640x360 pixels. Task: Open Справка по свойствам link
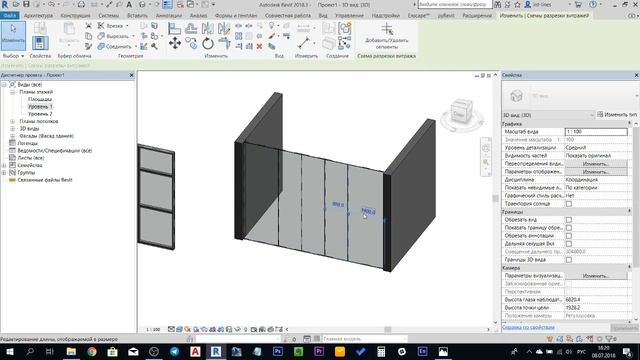[528, 327]
